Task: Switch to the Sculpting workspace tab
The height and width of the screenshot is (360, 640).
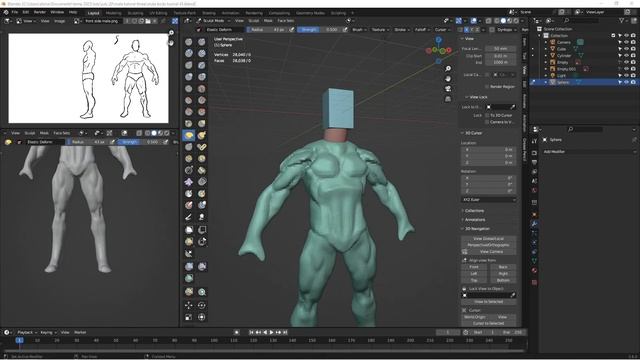Action: (136, 13)
